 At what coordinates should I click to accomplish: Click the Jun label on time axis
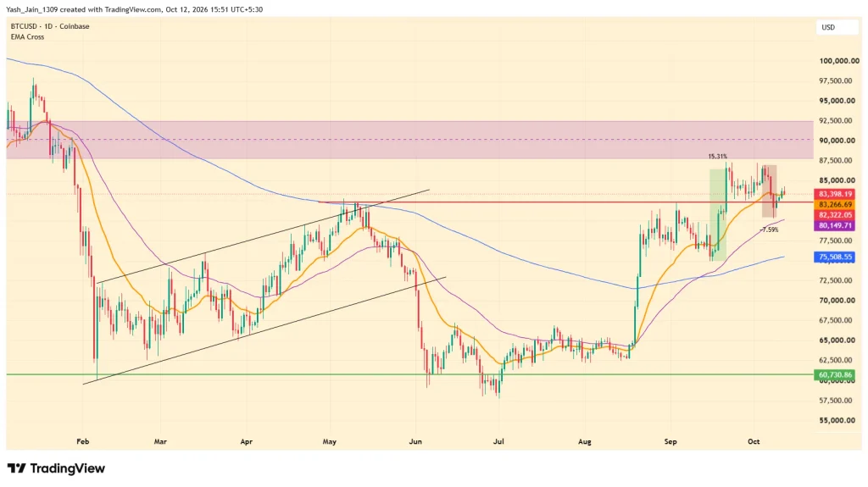415,441
